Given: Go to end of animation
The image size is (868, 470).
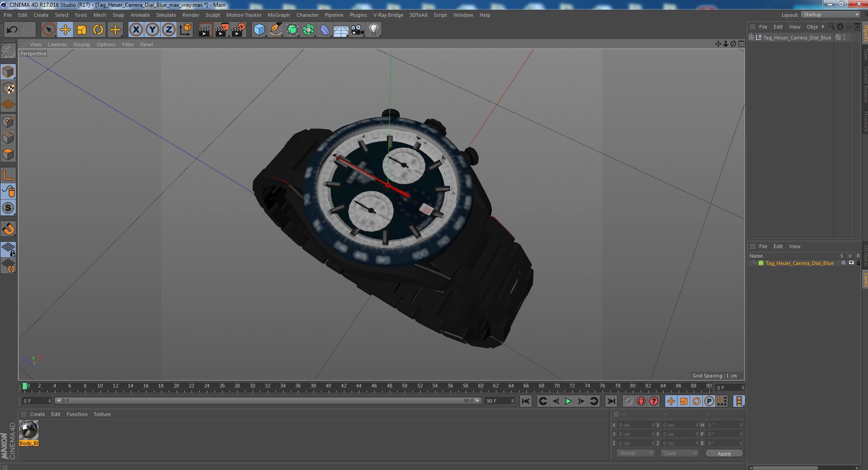Looking at the screenshot, I should [x=611, y=401].
